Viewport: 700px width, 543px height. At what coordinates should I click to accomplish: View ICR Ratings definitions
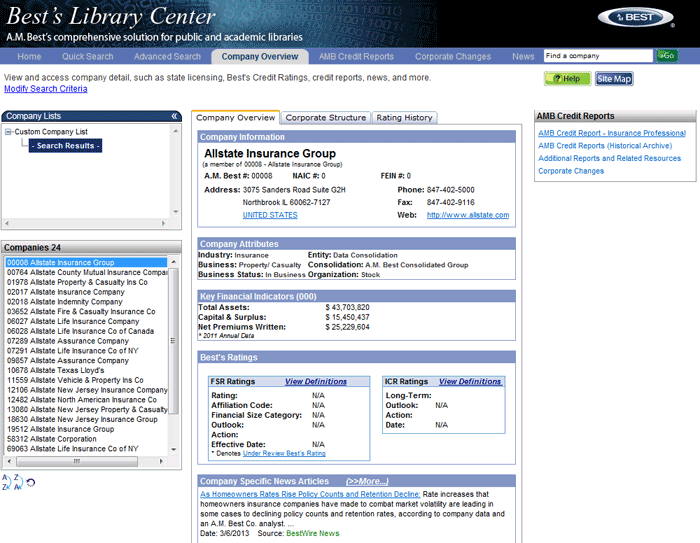pyautogui.click(x=470, y=381)
